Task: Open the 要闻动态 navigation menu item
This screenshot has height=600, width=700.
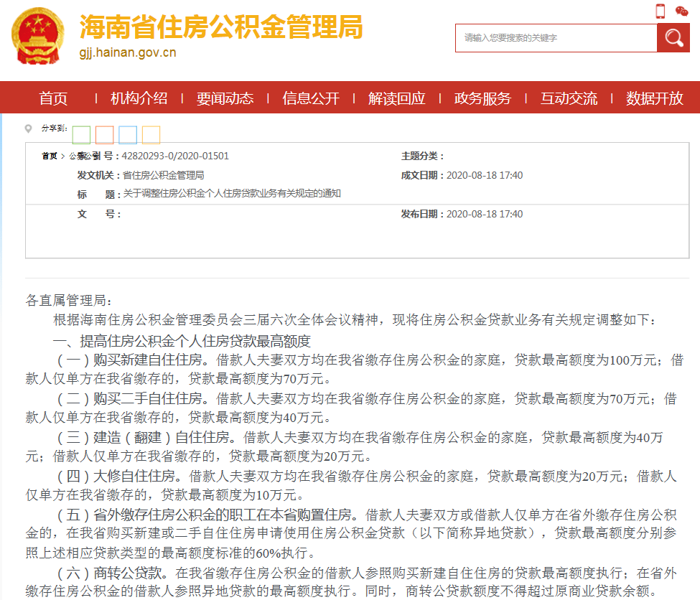Action: click(225, 98)
